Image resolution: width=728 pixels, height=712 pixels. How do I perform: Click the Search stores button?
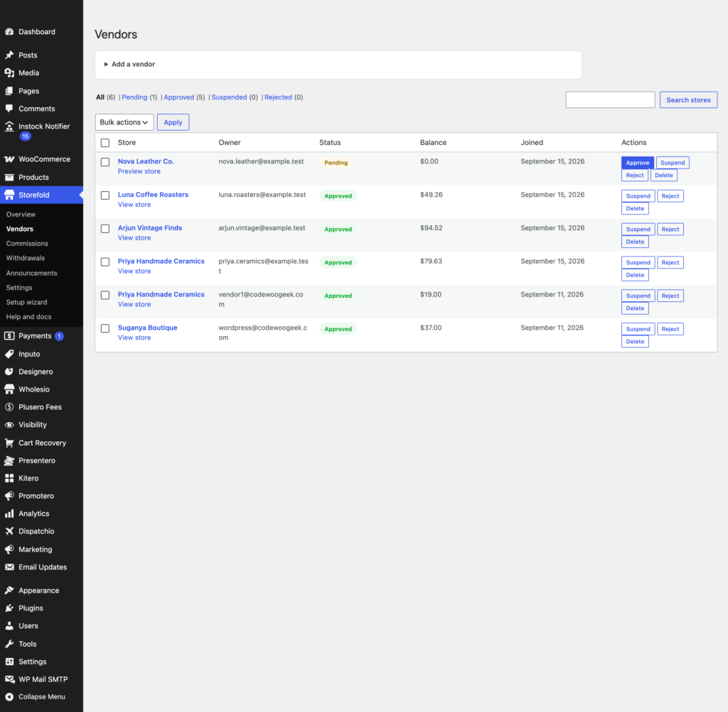688,99
